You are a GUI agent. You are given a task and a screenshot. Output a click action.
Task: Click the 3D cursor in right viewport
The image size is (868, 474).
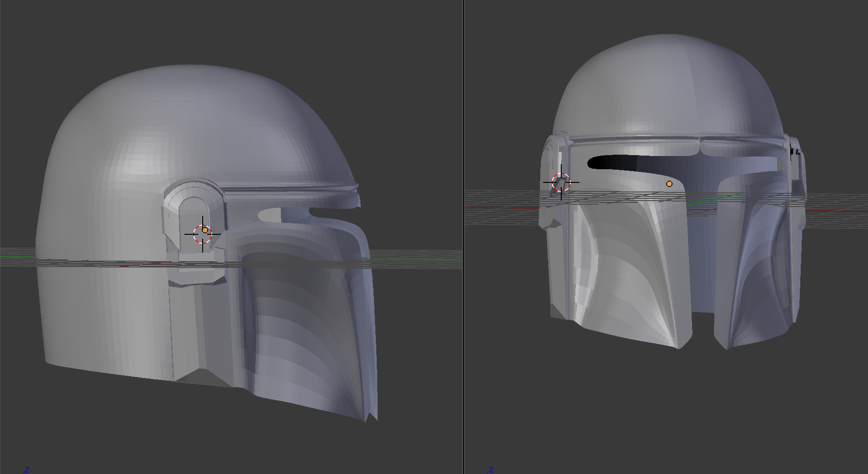561,182
